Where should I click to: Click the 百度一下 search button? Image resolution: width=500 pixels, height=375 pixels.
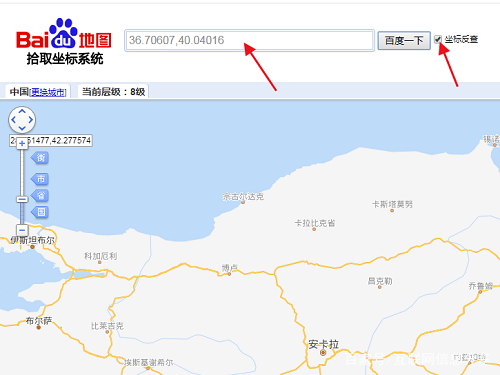point(404,40)
